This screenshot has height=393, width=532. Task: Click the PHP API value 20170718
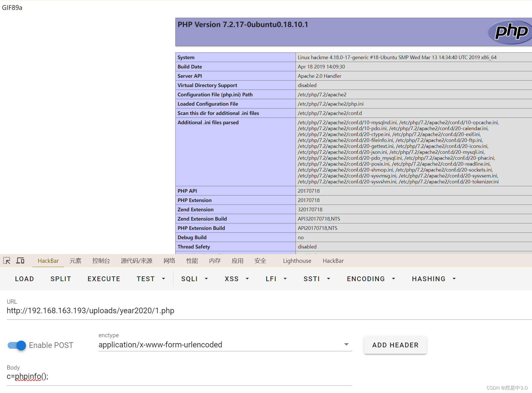point(309,191)
